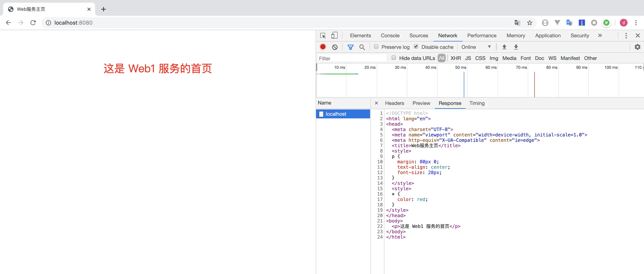Select the inspect element picker tool

[323, 36]
